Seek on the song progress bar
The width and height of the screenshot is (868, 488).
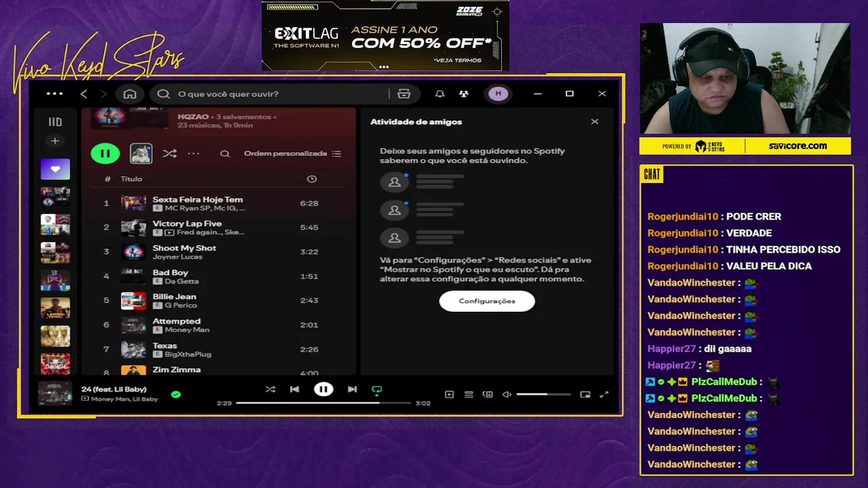click(x=323, y=403)
